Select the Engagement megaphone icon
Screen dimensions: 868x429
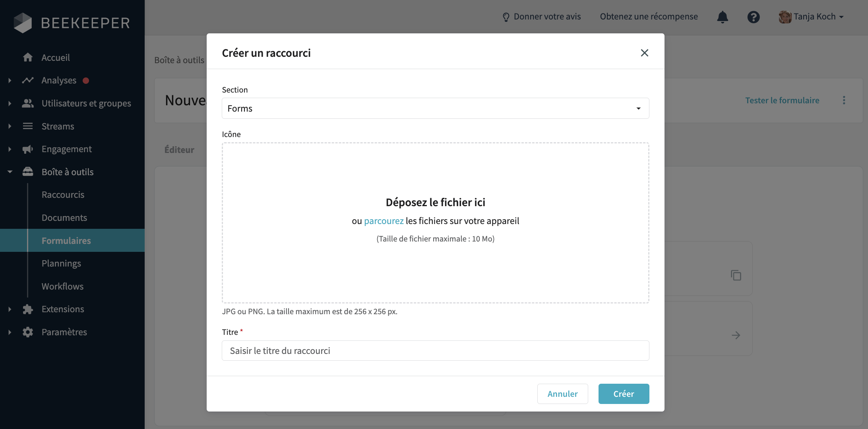[28, 149]
